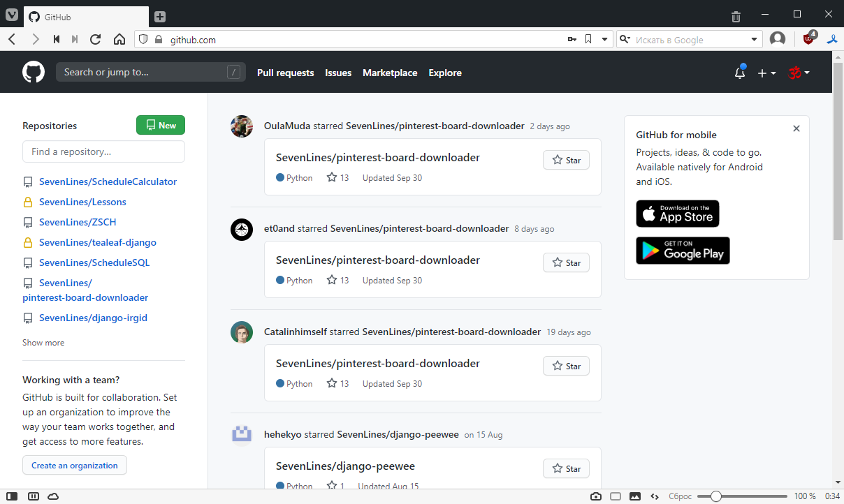Adjust the page zoom slider
Viewport: 844px width, 504px height.
point(741,496)
